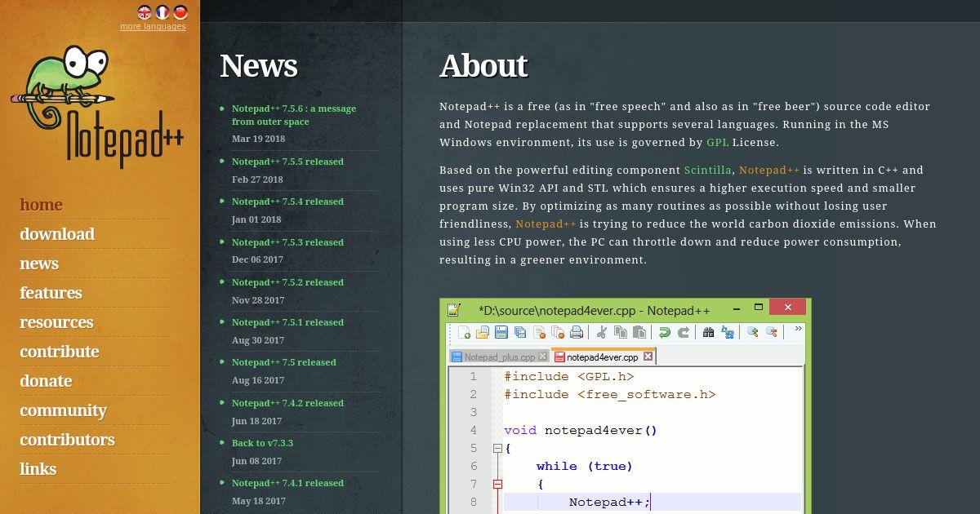The height and width of the screenshot is (514, 980).
Task: Click the Open folder icon in editor toolbar
Action: coord(482,332)
